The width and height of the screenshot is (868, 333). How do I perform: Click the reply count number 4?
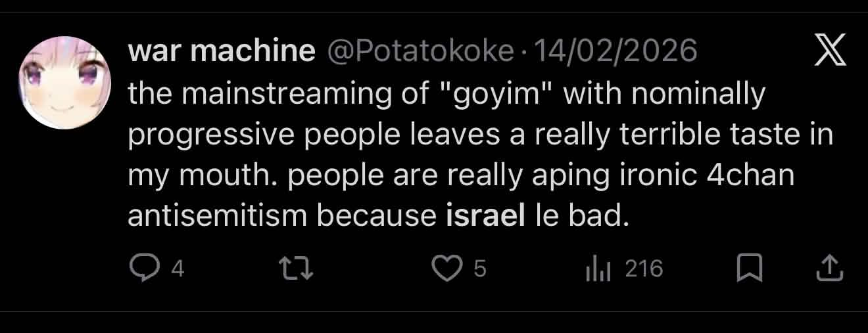tap(177, 269)
